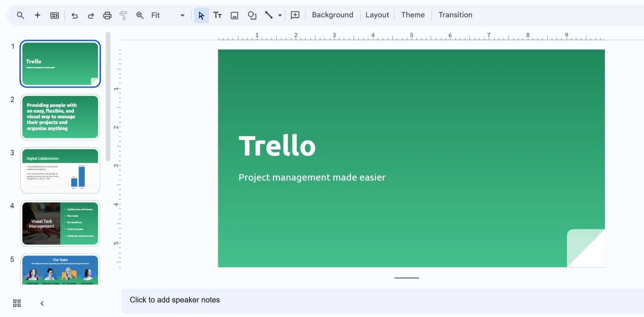Viewport: 644px width, 317px height.
Task: Undo the last action
Action: [x=75, y=16]
